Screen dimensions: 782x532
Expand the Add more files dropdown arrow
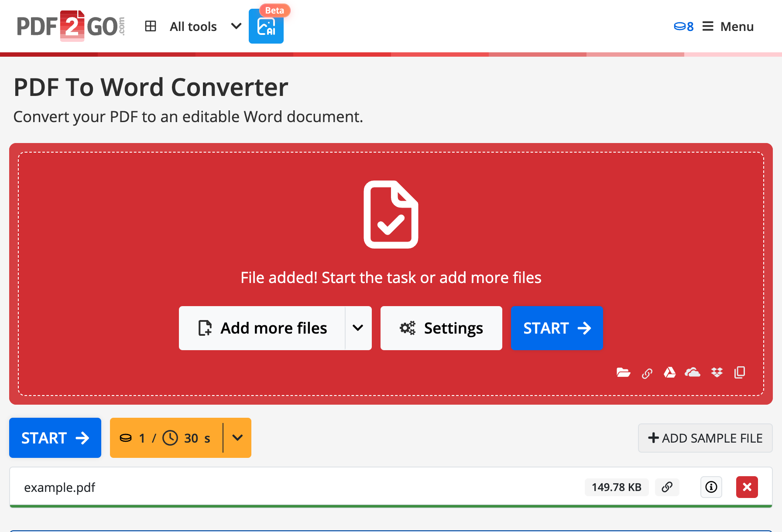tap(358, 328)
